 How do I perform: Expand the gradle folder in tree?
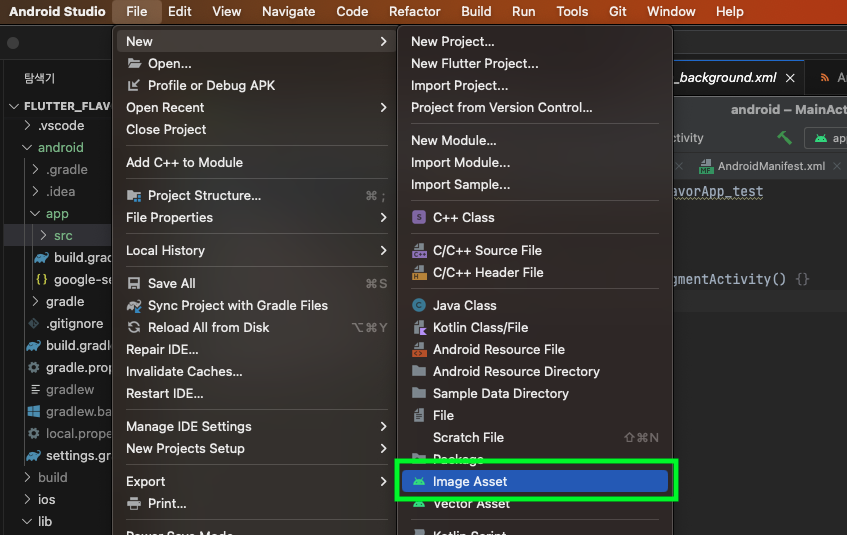(x=36, y=302)
